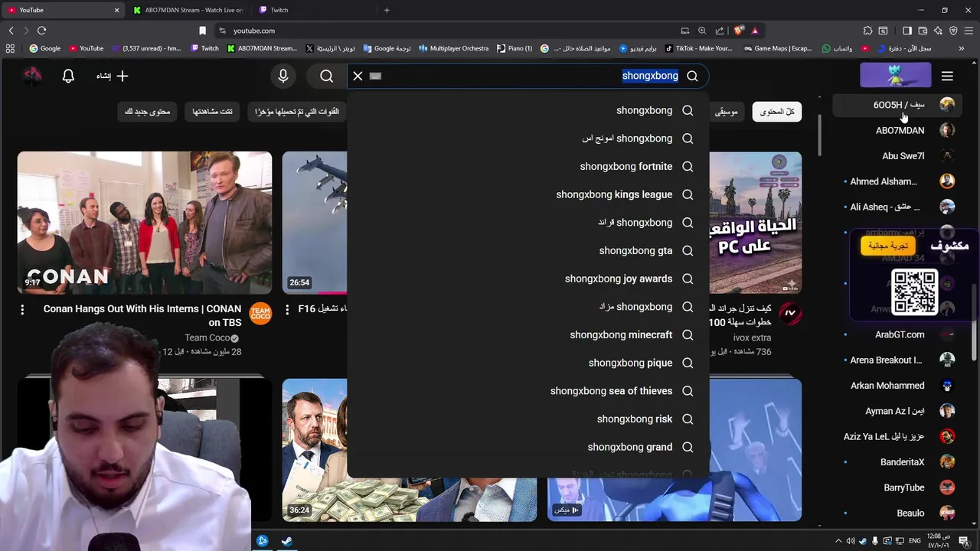This screenshot has width=980, height=551.
Task: Select suggestion 'shongxbong pique'
Action: 528,363
